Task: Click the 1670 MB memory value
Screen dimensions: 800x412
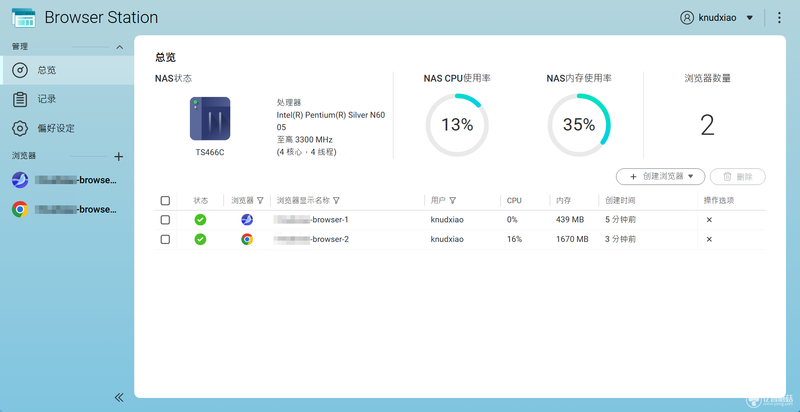Action: click(572, 239)
